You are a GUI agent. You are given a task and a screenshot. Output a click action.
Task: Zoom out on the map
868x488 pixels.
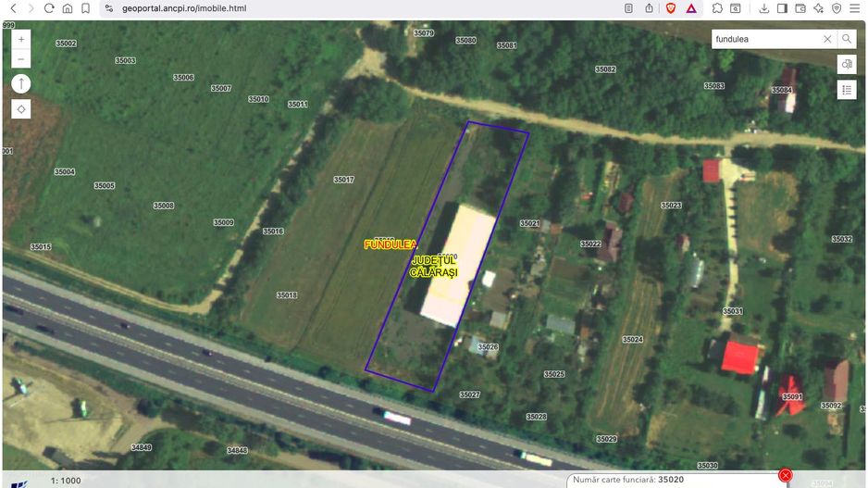21,58
